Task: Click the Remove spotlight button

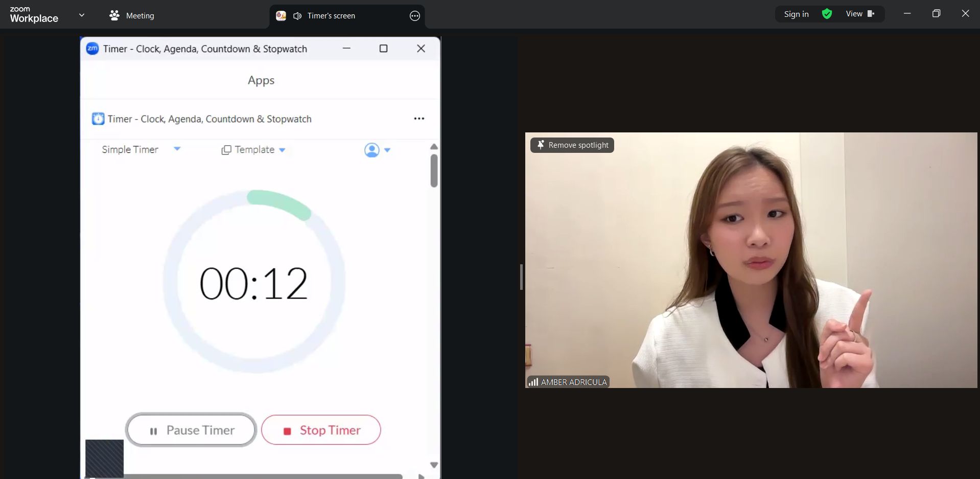Action: tap(572, 145)
